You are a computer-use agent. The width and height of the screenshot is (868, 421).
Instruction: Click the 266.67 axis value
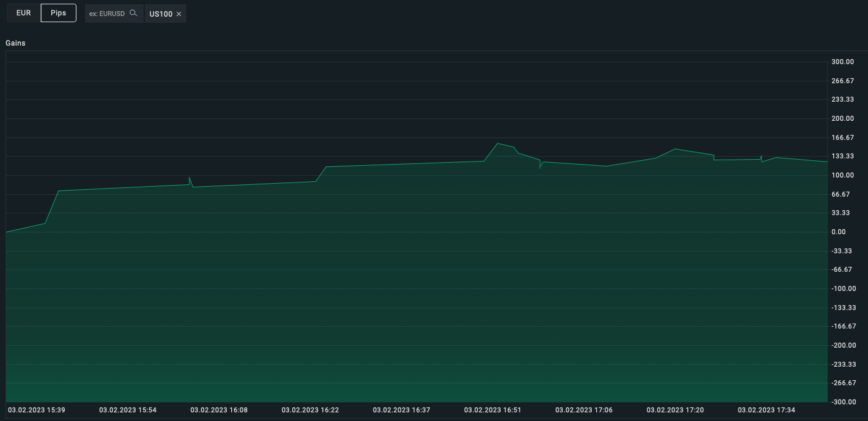[x=843, y=81]
